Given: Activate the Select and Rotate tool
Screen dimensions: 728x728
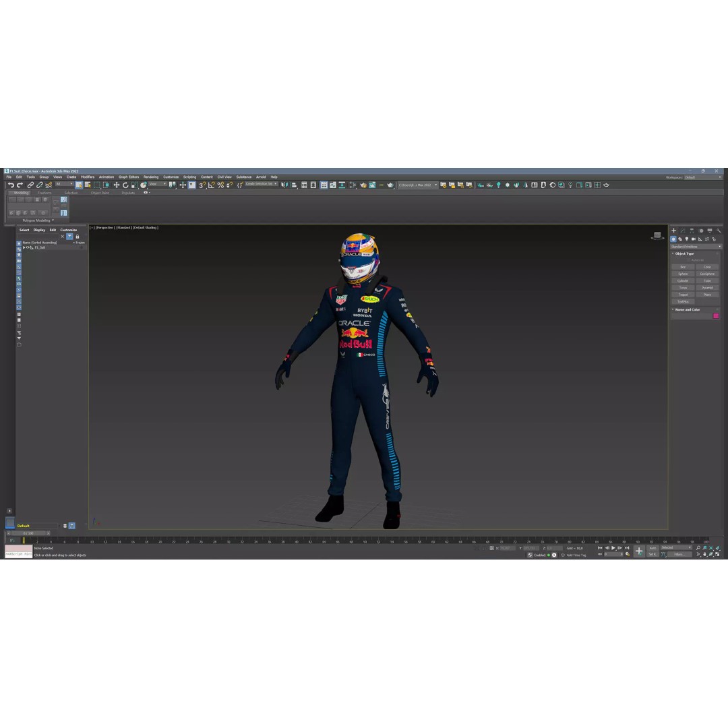Looking at the screenshot, I should tap(125, 185).
